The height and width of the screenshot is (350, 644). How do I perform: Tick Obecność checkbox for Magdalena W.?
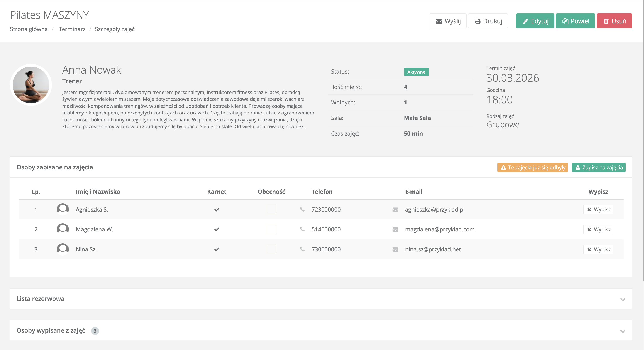tap(271, 229)
